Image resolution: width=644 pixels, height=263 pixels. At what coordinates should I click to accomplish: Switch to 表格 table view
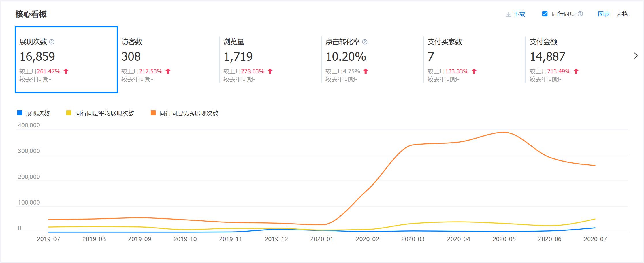(620, 14)
